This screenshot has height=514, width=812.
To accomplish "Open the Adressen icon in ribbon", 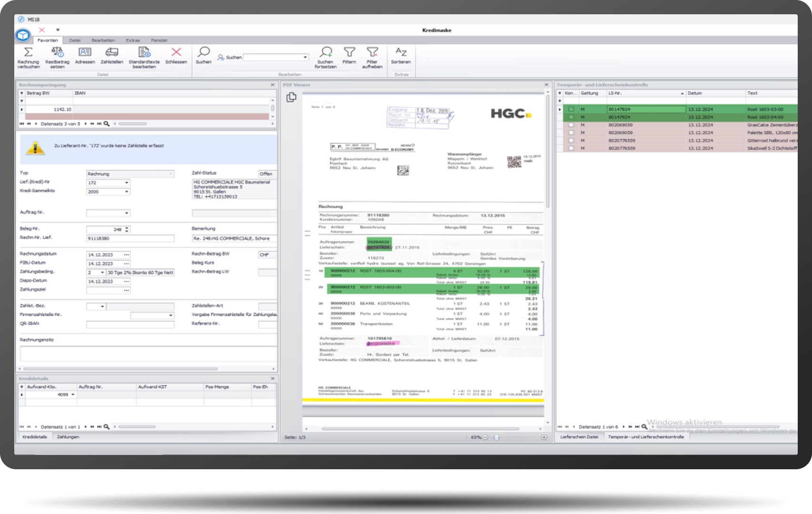I will click(x=85, y=52).
